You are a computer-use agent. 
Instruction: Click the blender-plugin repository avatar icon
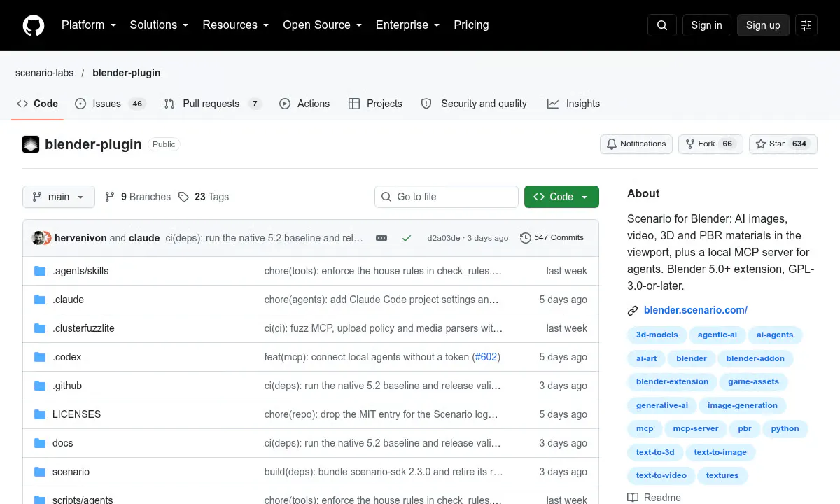point(31,144)
